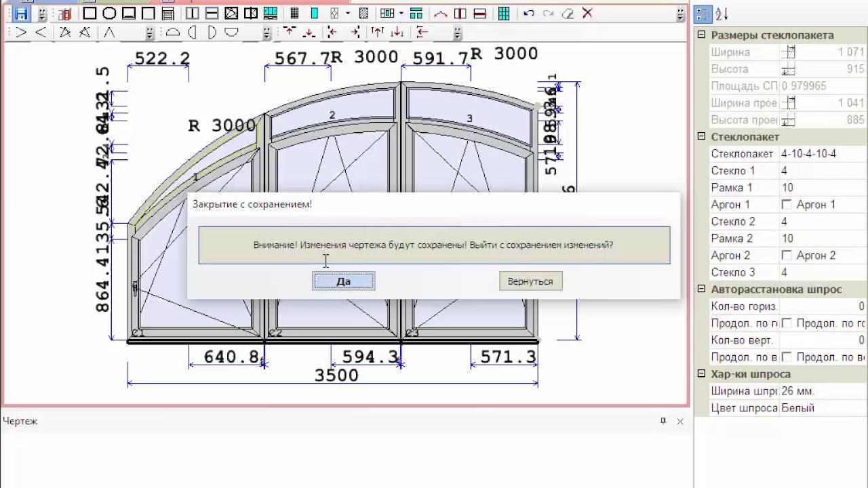Select the greater-than angle shape tool

[x=21, y=32]
